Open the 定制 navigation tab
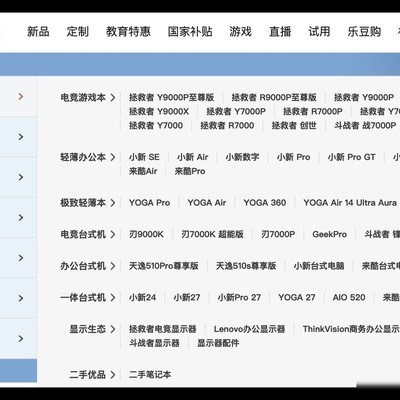This screenshot has height=400, width=400. [78, 32]
